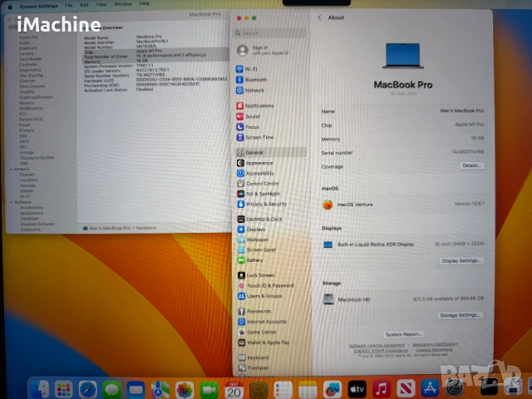Click the macOS Ventura row
Viewport: 532px width, 399px height.
403,204
